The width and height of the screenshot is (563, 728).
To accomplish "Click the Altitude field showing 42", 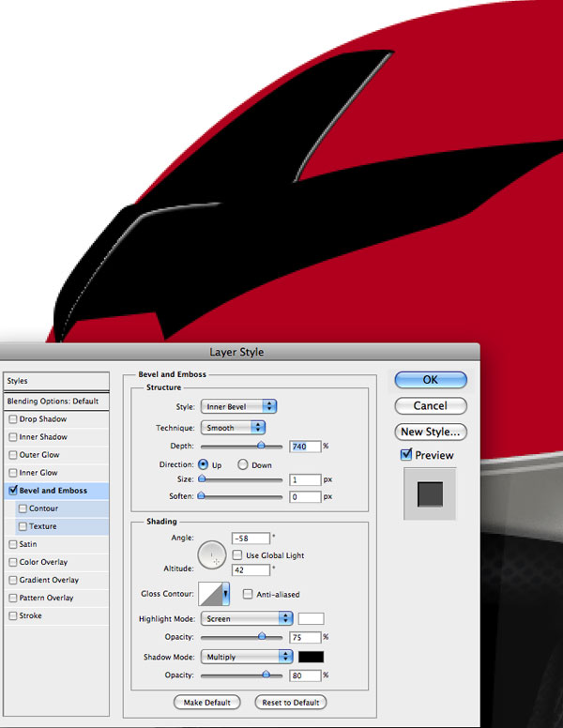I will (251, 569).
